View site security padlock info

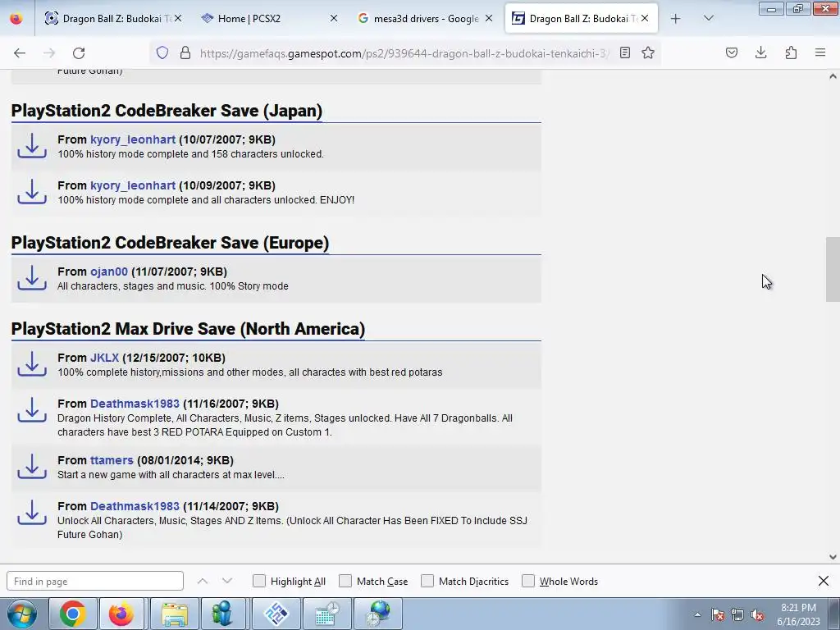point(185,52)
